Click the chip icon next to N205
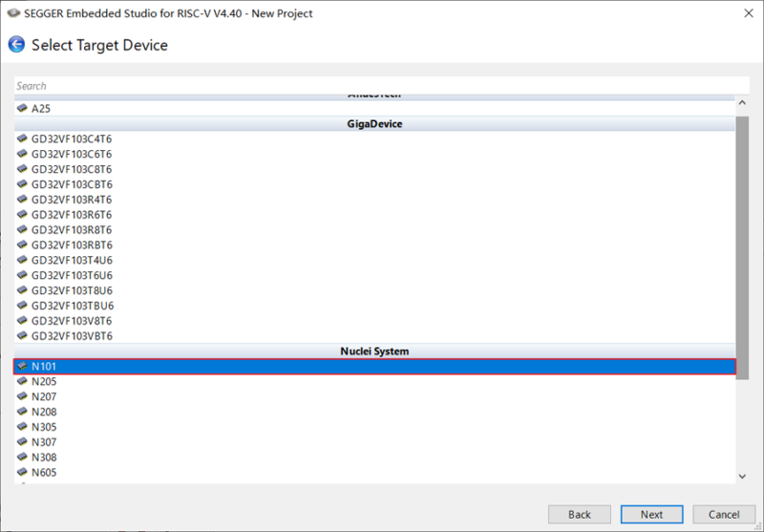 click(23, 381)
